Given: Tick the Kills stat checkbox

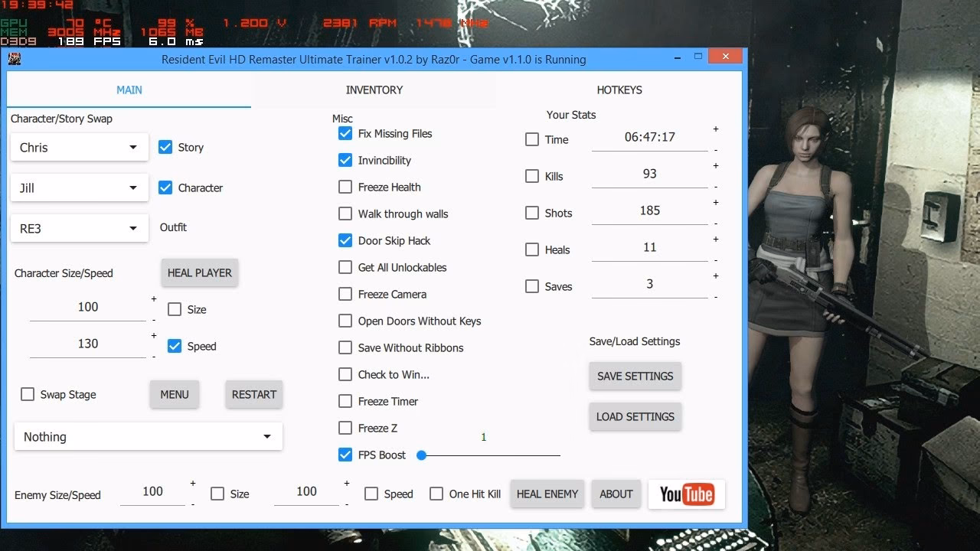Looking at the screenshot, I should click(532, 176).
